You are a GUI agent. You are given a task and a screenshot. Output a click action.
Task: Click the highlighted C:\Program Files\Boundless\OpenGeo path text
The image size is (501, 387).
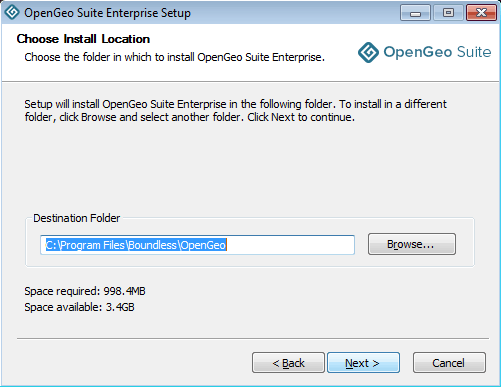pos(136,245)
